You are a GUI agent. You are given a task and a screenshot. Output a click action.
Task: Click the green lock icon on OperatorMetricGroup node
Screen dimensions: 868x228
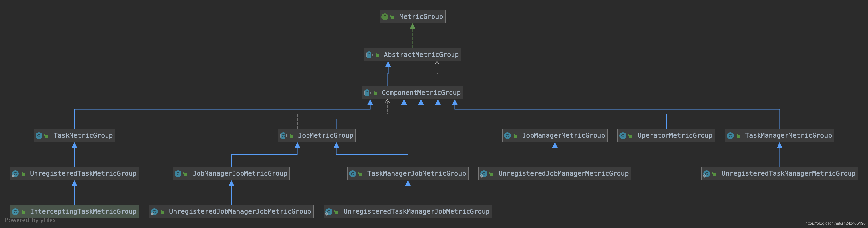click(x=631, y=136)
